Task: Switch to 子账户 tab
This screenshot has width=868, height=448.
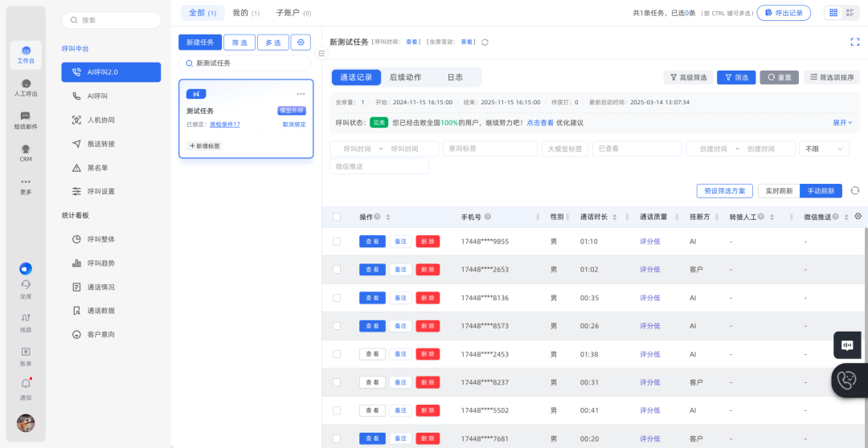Action: 293,13
